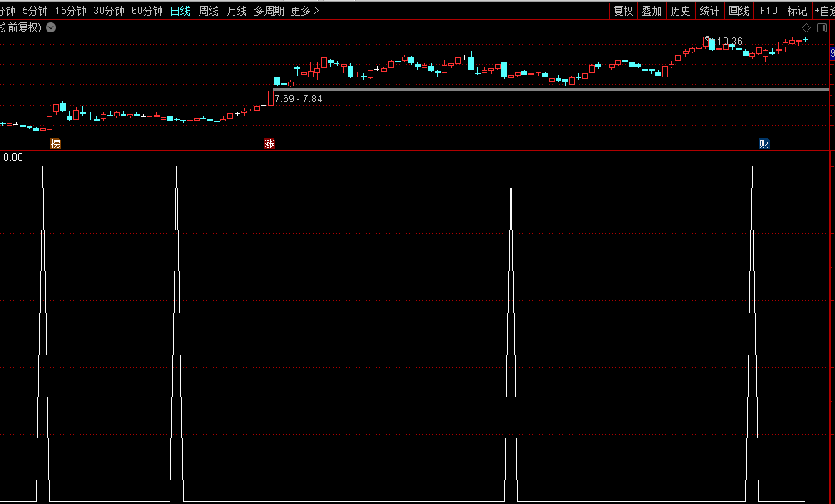Click the 历史 history button
The width and height of the screenshot is (835, 504).
point(680,11)
